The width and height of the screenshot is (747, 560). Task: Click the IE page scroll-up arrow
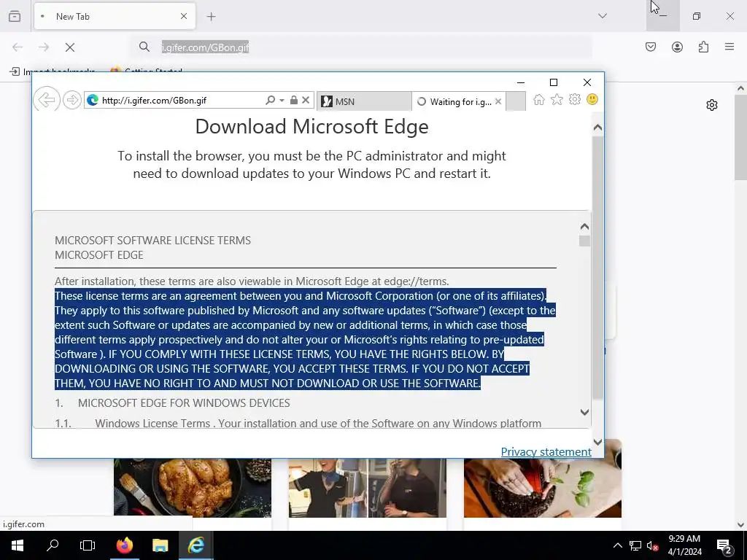tap(597, 128)
